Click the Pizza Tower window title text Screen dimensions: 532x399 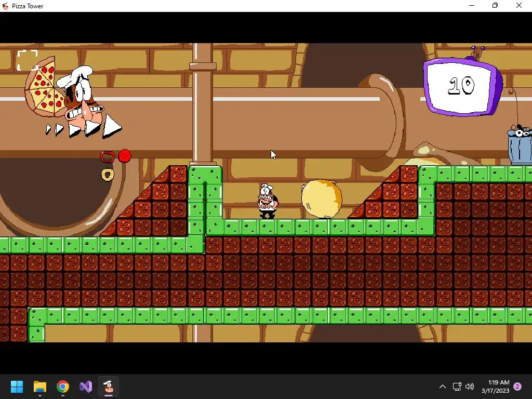pos(28,6)
